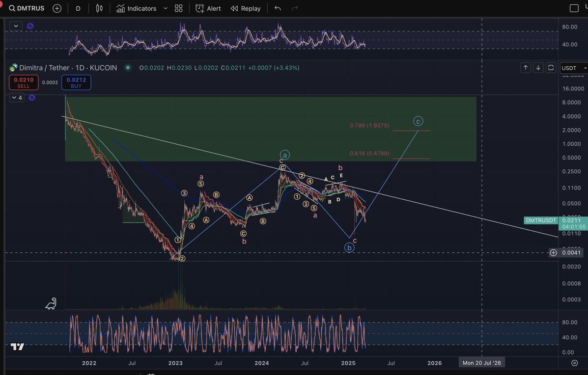The height and width of the screenshot is (375, 588).
Task: Click the 16.0000 price scale label
Action: (x=573, y=89)
